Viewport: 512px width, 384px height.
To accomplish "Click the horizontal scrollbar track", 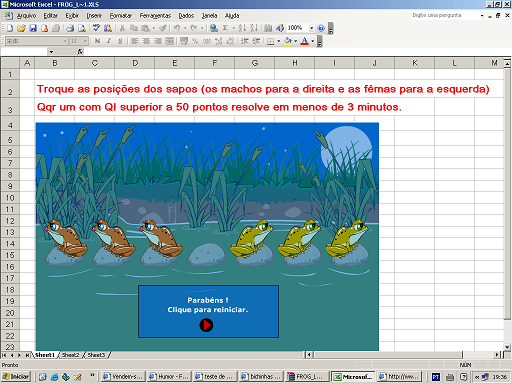I will [x=387, y=355].
